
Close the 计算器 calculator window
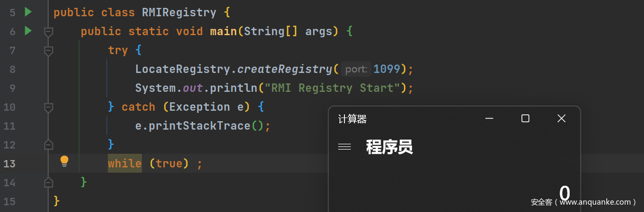(561, 119)
